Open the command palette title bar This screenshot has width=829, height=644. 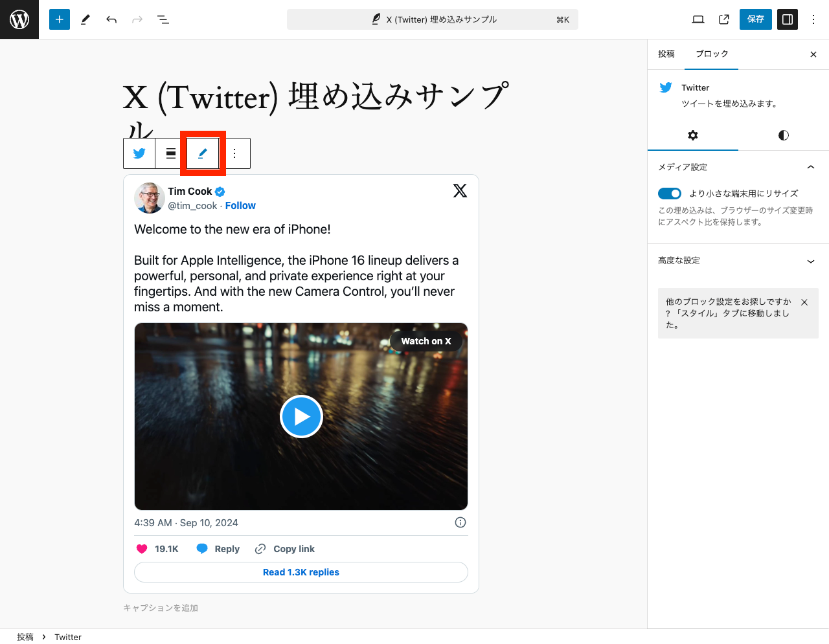coord(433,19)
